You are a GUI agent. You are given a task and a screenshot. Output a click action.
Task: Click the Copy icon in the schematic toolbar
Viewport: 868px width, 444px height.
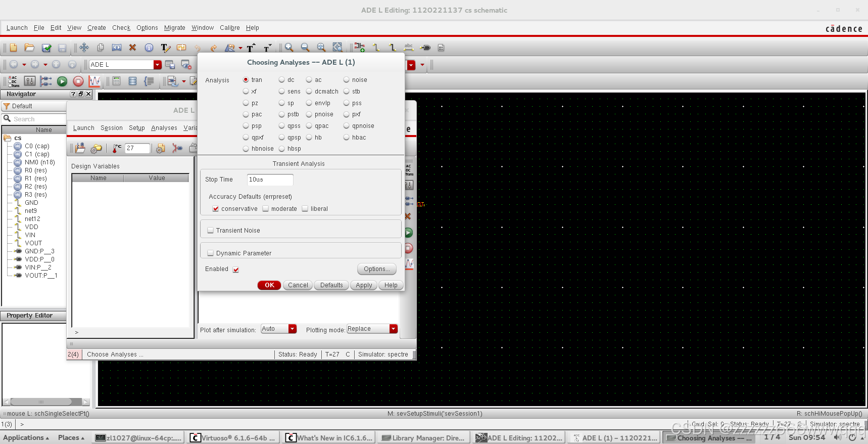tap(101, 48)
